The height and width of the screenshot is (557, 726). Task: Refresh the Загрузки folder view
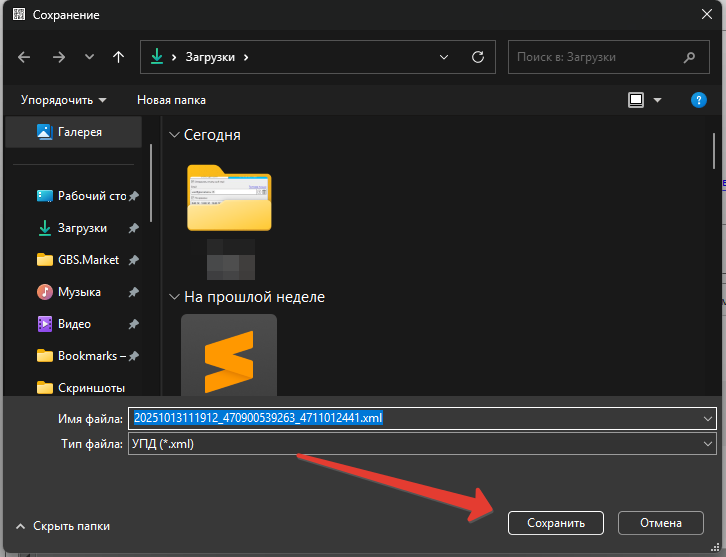coord(478,57)
